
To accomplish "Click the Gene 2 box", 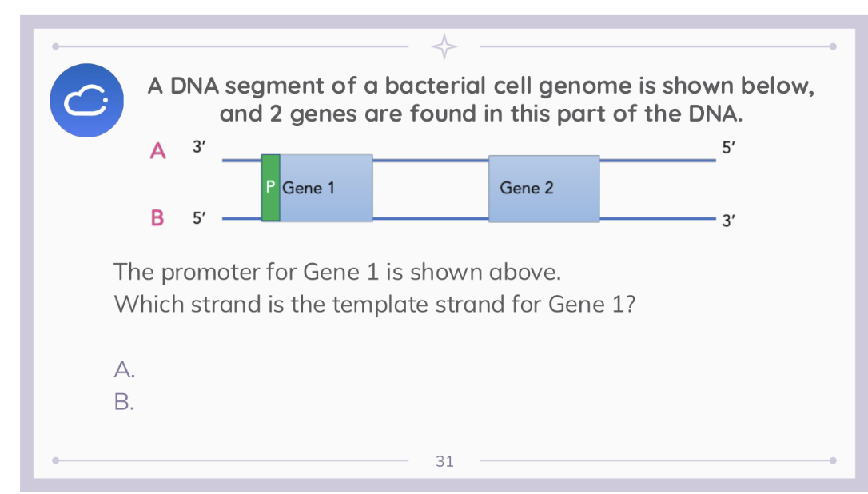I will pos(543,189).
